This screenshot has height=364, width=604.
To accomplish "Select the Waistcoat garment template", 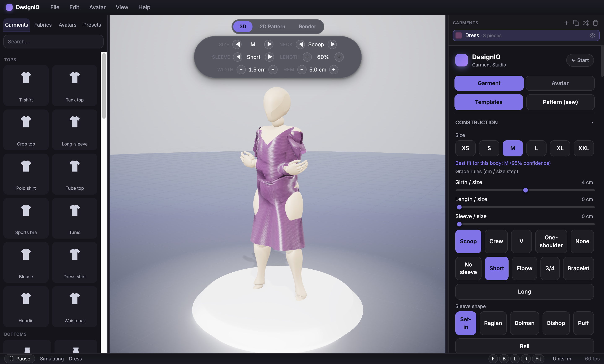I will 74,306.
